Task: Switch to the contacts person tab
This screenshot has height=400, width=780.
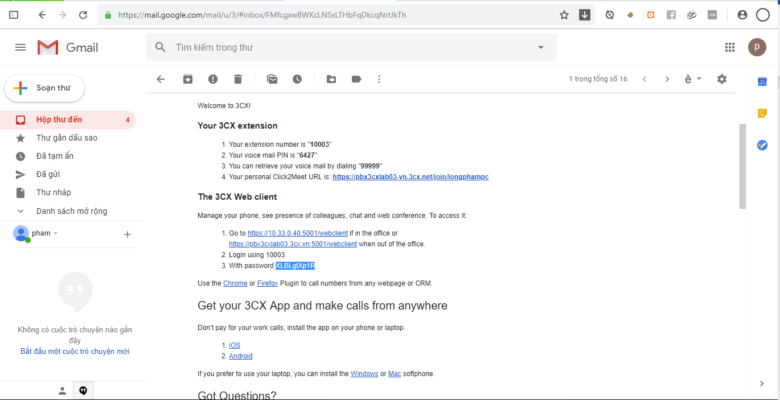Action: tap(62, 391)
